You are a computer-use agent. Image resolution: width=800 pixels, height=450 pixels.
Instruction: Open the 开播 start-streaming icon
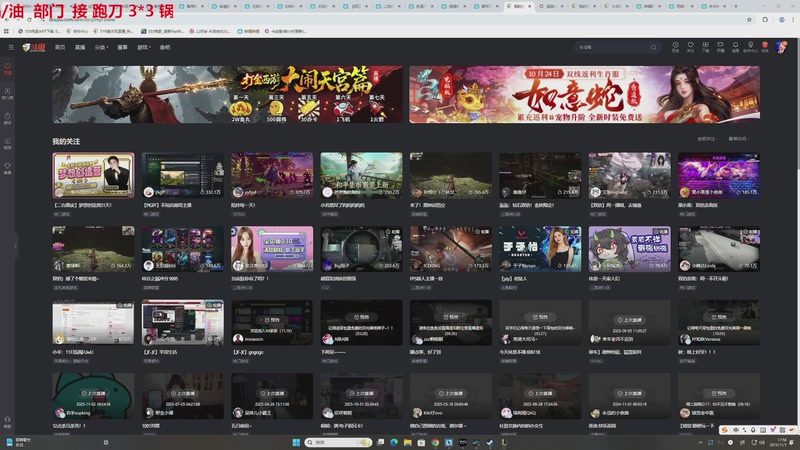pyautogui.click(x=720, y=47)
